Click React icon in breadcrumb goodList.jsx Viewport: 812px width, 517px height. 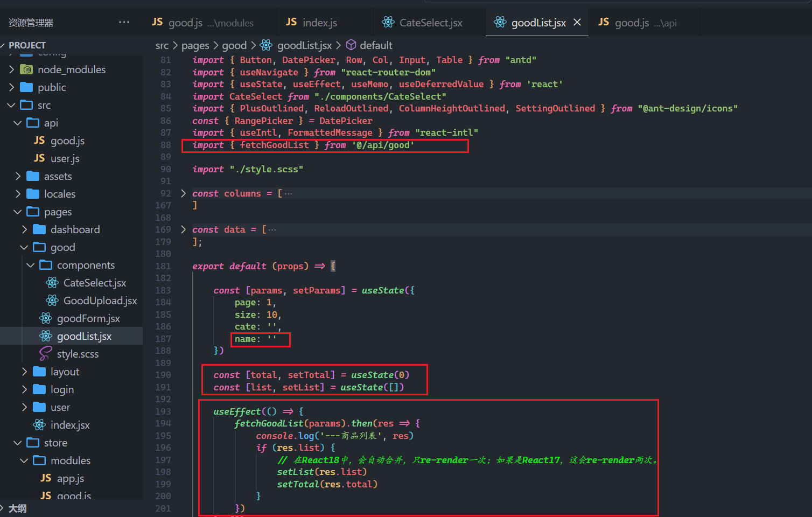tap(267, 45)
